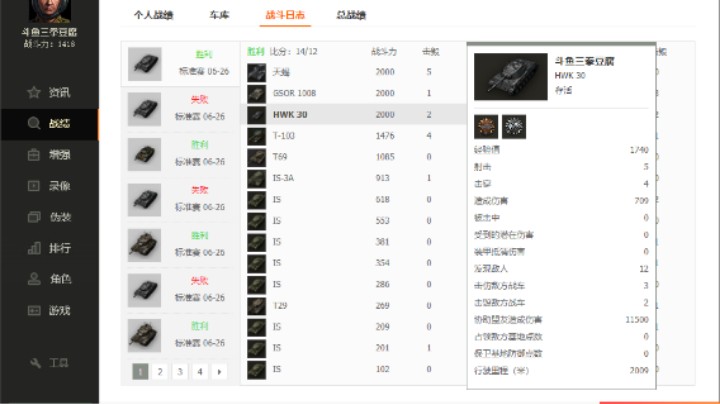The image size is (720, 404).
Task: Click the 斗鱼三季豆腐 username in sidebar
Action: coord(49,32)
